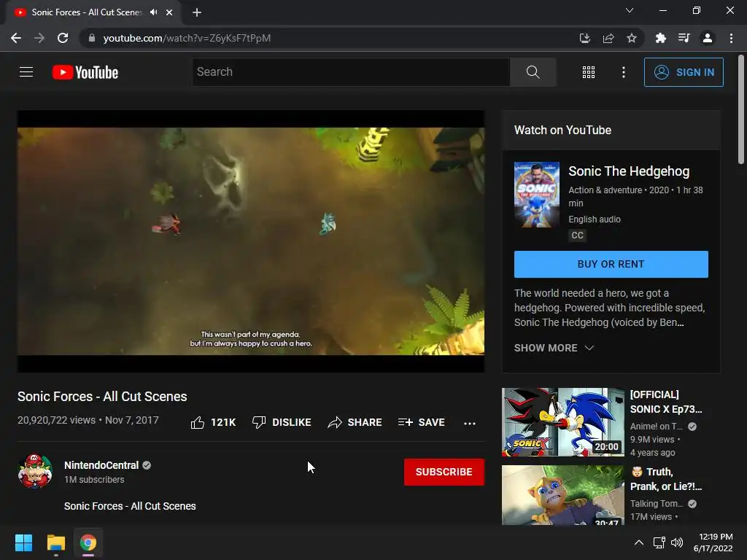The height and width of the screenshot is (560, 747).
Task: Share this page icon in address bar
Action: click(x=608, y=38)
